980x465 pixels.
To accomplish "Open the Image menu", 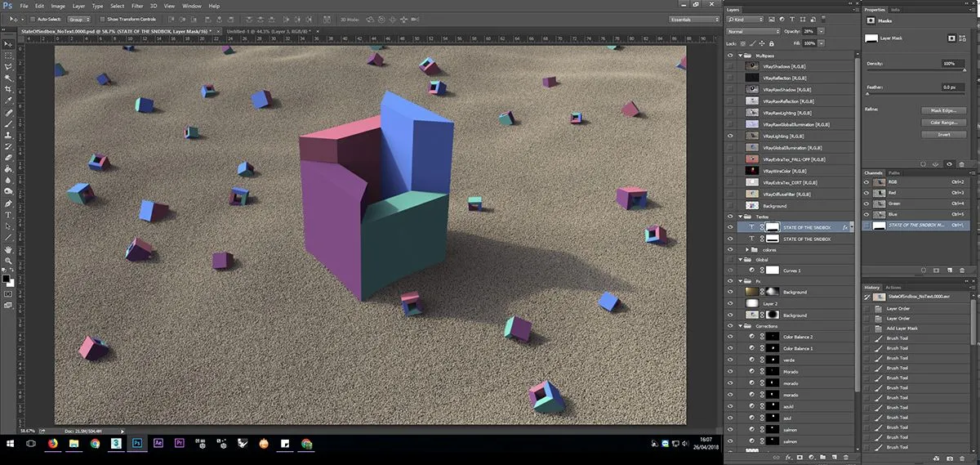I will pyautogui.click(x=58, y=6).
